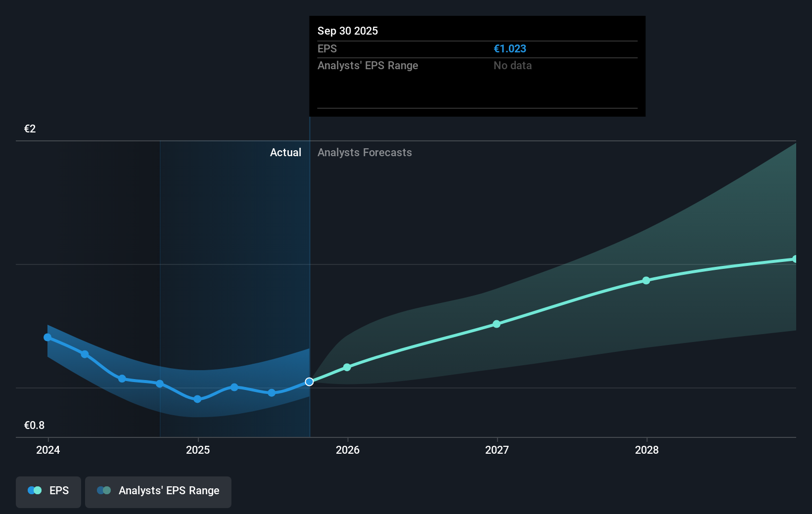Toggle the EPS legend series
Viewport: 812px width, 514px height.
pos(48,492)
